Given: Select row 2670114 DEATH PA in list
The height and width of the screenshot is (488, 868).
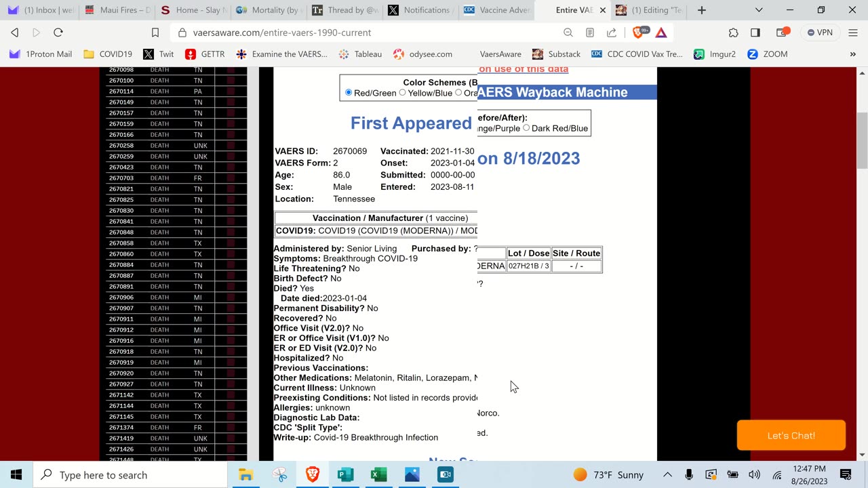Looking at the screenshot, I should pos(176,91).
